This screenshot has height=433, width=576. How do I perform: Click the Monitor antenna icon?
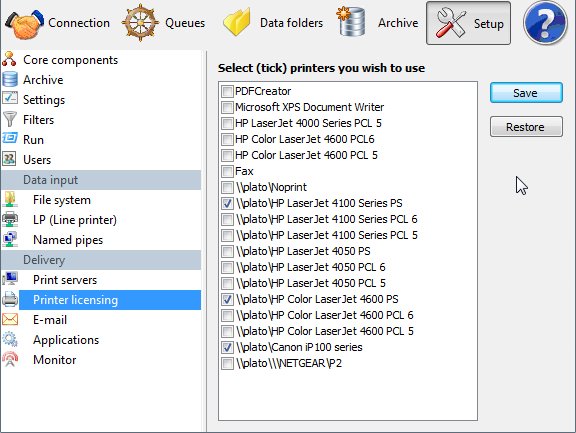[10, 359]
